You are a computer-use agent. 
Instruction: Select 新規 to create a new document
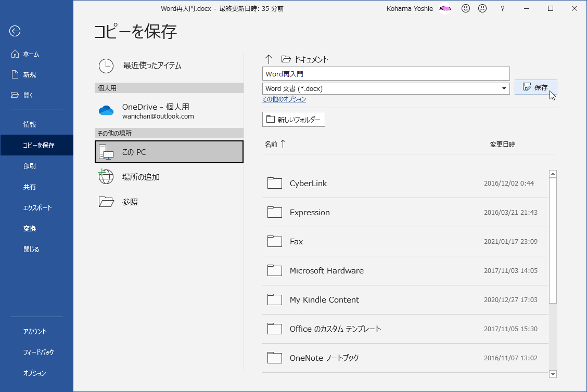click(x=23, y=74)
